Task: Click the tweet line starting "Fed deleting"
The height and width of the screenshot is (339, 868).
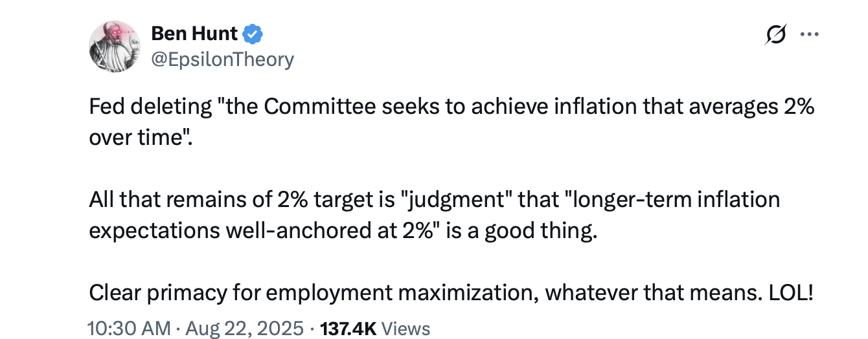Action: coord(451,108)
